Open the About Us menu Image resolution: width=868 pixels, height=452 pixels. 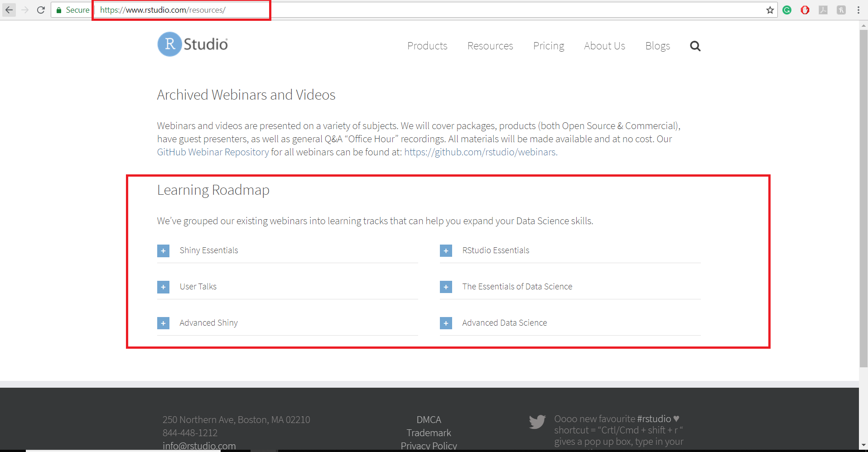pyautogui.click(x=604, y=46)
